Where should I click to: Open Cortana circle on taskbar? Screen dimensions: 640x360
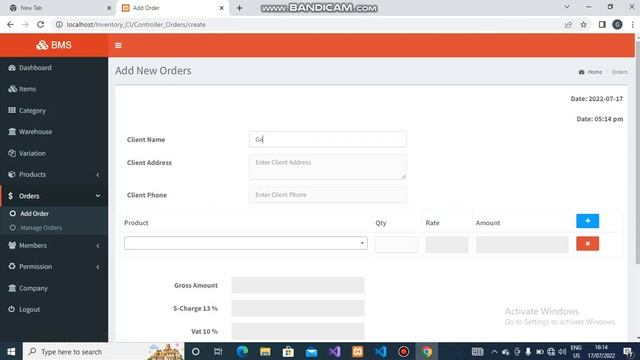196,351
